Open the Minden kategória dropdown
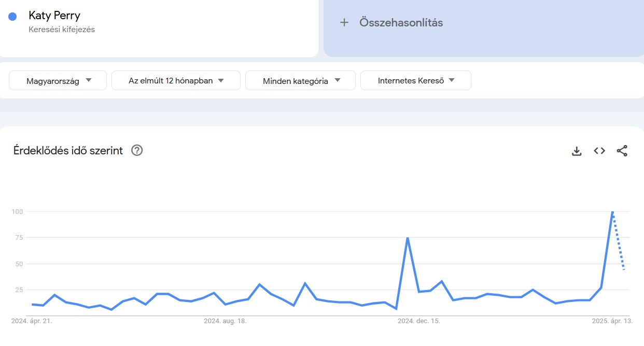 pos(300,80)
